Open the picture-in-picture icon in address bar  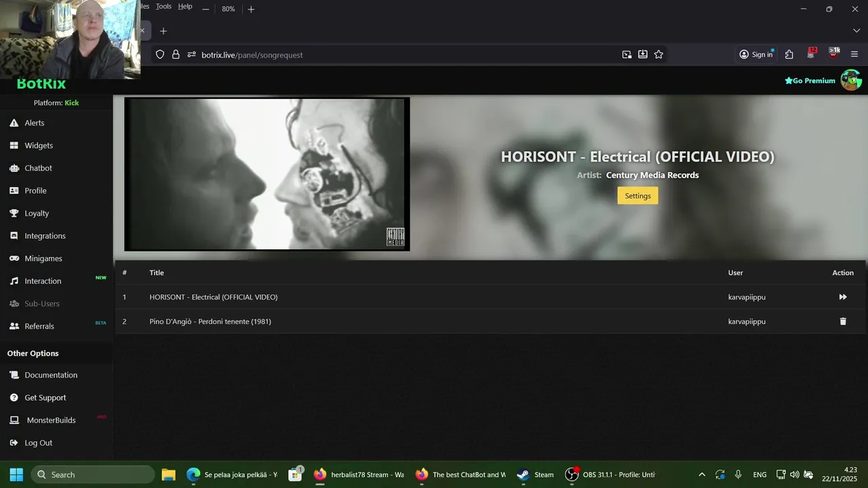627,55
